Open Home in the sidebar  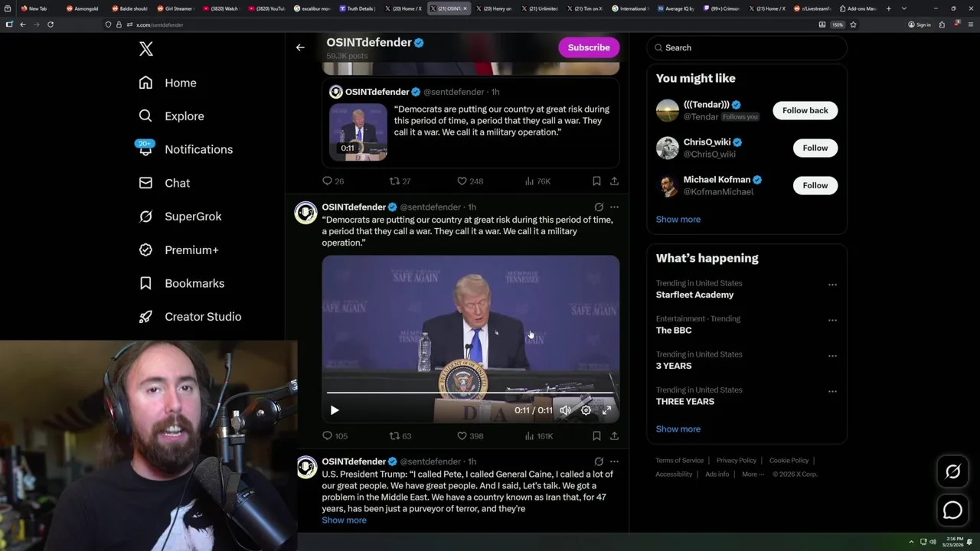point(168,83)
